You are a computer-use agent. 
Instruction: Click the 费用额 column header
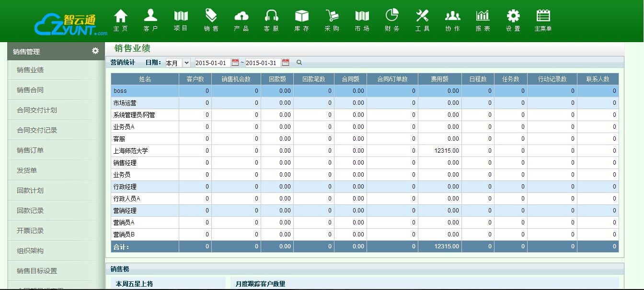[439, 79]
